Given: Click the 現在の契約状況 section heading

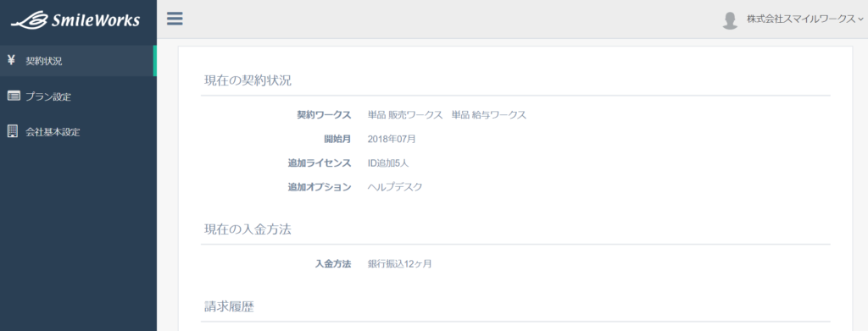Looking at the screenshot, I should (x=246, y=80).
